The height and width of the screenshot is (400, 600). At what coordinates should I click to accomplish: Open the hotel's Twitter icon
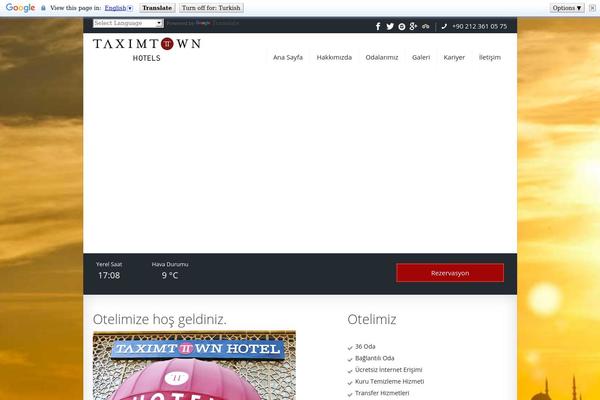click(390, 26)
